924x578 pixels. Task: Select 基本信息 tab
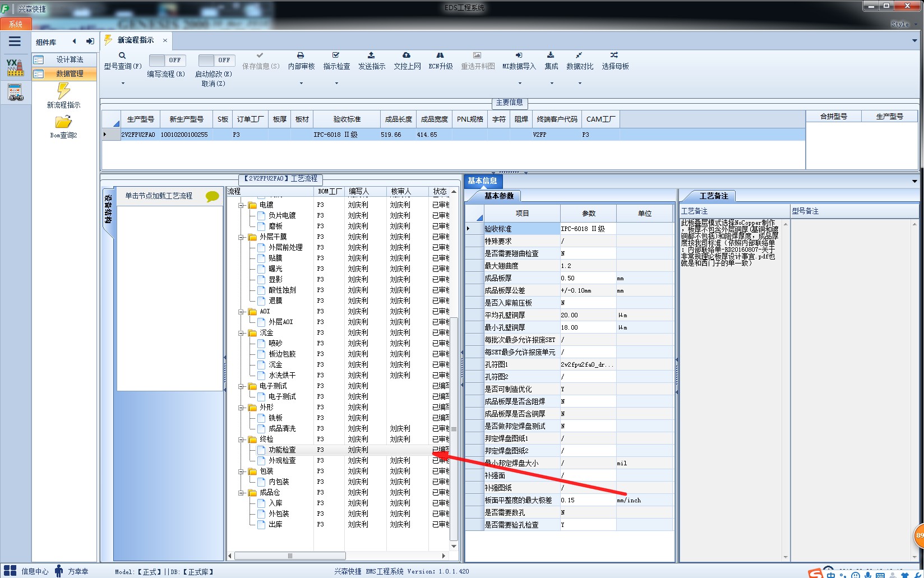[483, 181]
